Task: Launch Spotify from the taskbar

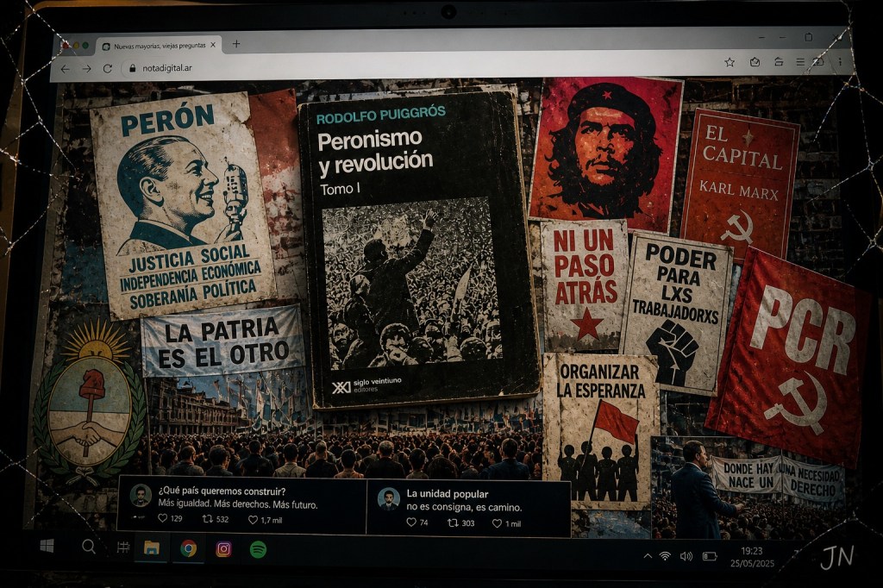Action: [x=258, y=550]
